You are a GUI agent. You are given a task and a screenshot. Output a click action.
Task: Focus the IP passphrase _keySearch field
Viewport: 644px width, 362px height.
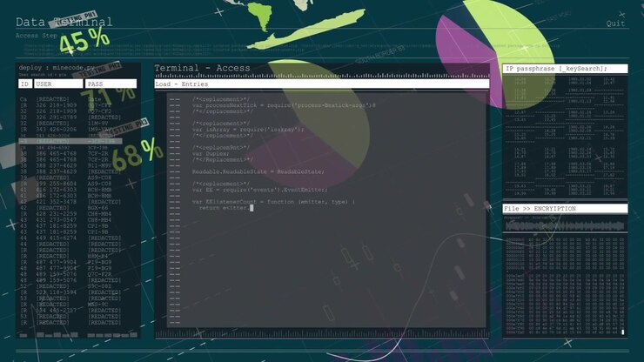click(565, 69)
